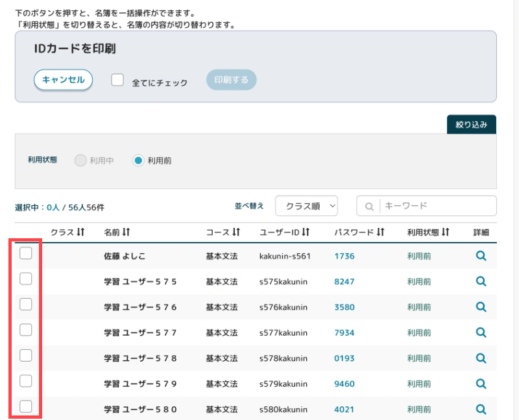The image size is (519, 420).
Task: Click the name 学習 ユーザー575
Action: point(140,282)
